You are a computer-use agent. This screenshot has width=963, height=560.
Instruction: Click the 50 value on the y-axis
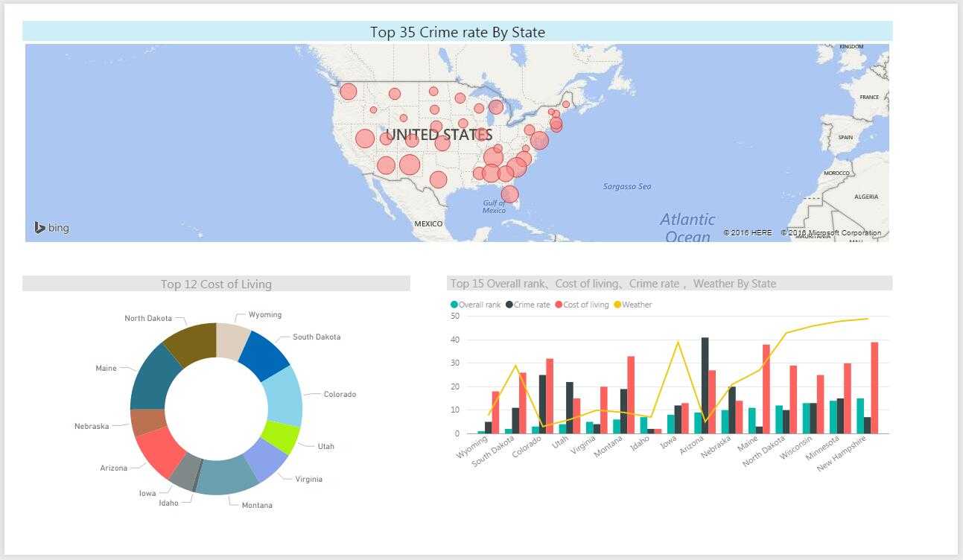455,316
